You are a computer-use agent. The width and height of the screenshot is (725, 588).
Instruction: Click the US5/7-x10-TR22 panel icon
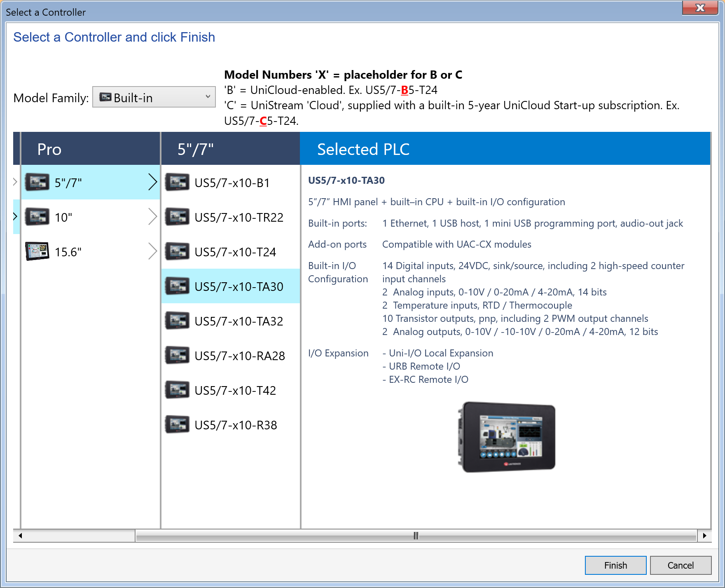tap(177, 217)
